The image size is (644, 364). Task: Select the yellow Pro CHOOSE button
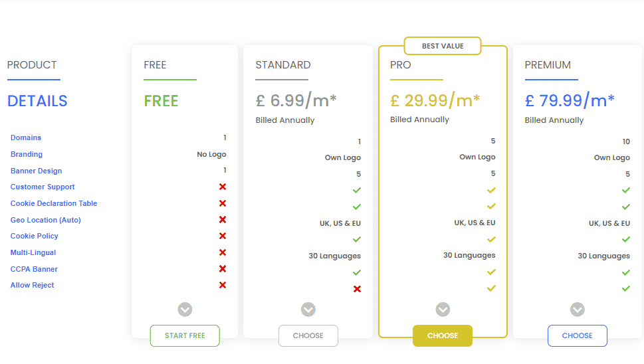(x=443, y=335)
